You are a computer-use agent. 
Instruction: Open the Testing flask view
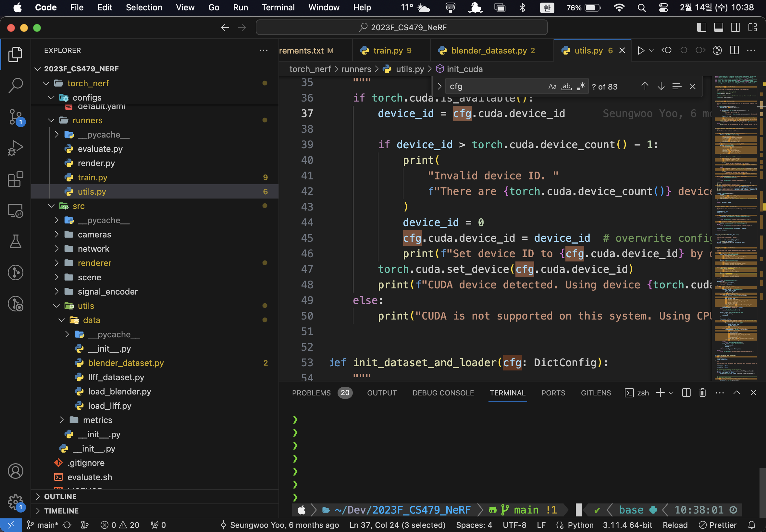[x=15, y=241]
